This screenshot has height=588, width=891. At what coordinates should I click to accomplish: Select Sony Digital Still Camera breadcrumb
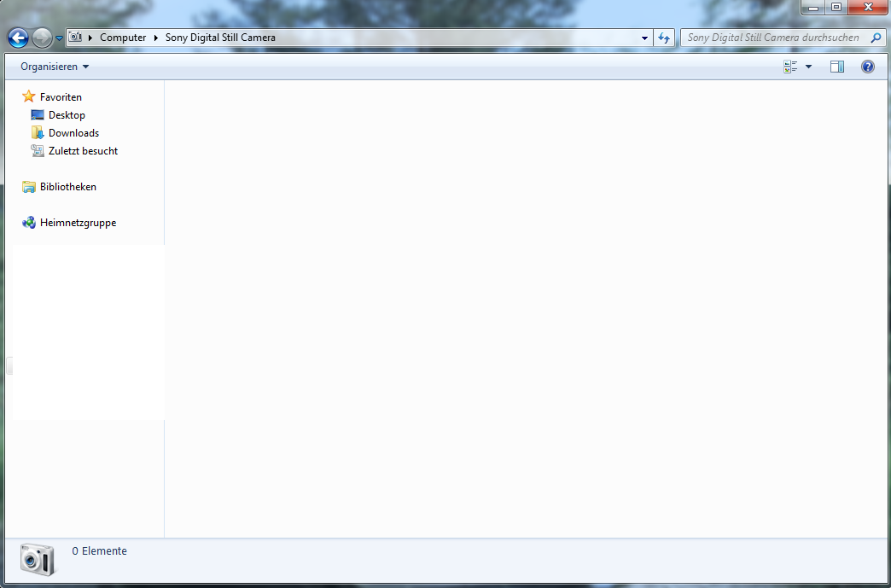[220, 38]
